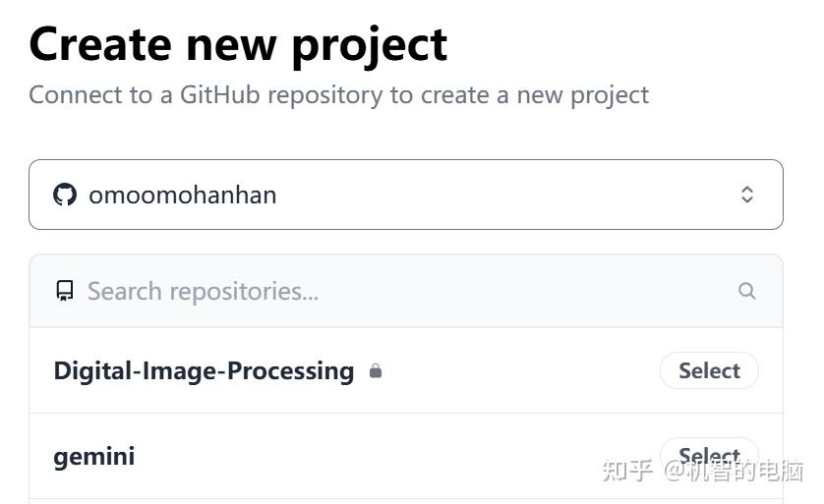Click the @机智的电脑 username watermark
The width and height of the screenshot is (824, 504).
(734, 471)
